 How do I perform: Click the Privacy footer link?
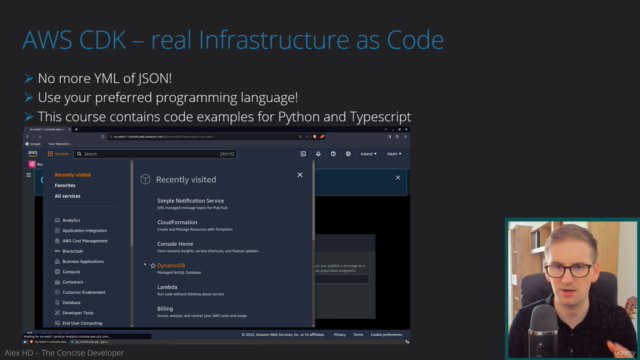click(x=340, y=335)
